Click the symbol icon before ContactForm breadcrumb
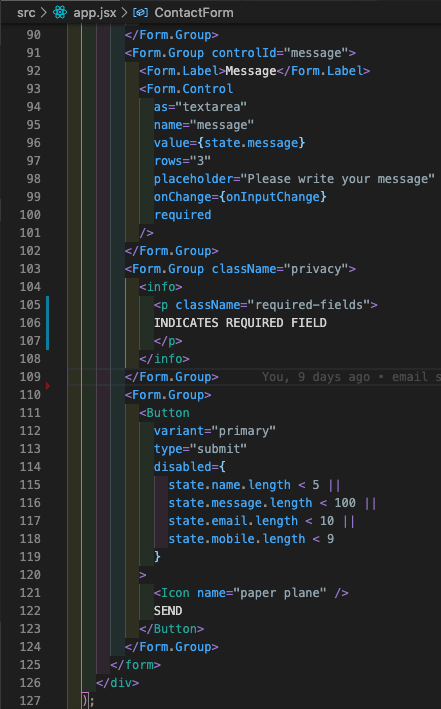This screenshot has width=441, height=709. click(140, 13)
